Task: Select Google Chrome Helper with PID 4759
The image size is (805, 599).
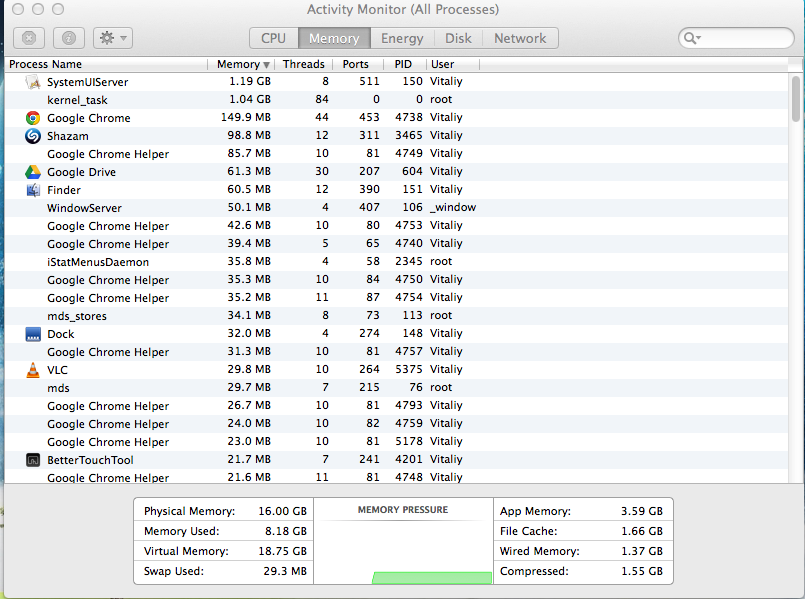Action: pos(396,424)
